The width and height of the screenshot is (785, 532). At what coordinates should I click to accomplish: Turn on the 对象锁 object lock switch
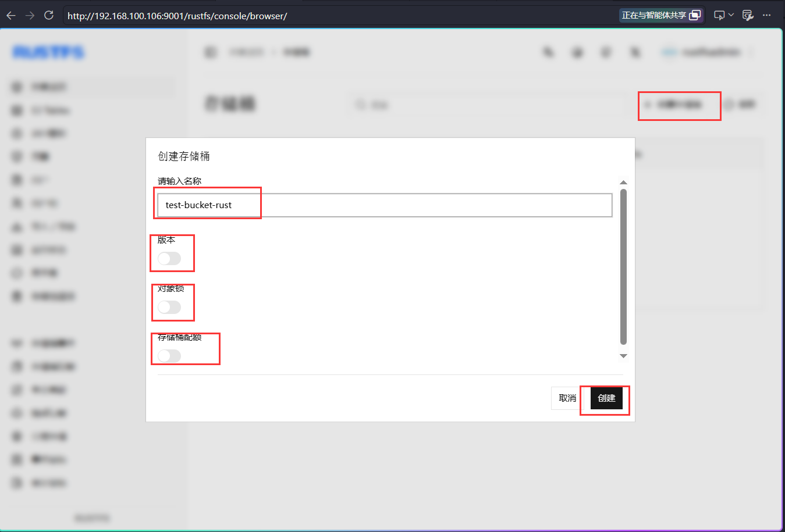point(169,308)
